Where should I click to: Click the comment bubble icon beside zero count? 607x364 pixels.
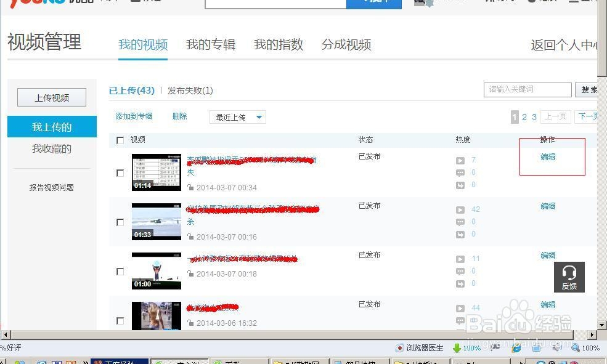point(460,172)
